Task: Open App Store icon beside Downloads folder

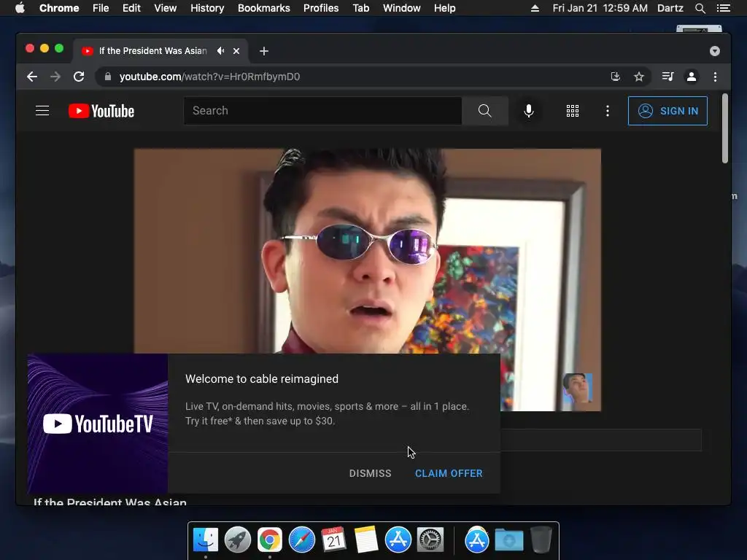Action: point(477,540)
